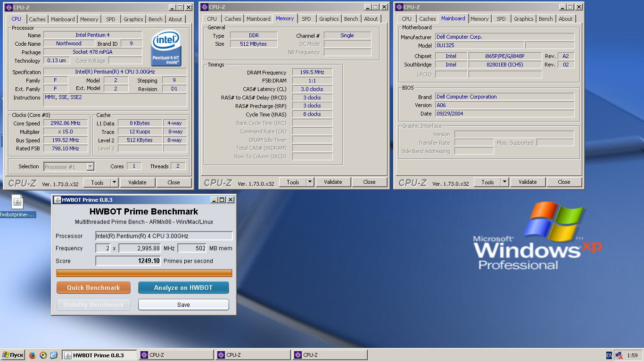Select the Core Speed value 2992.86 MHz

[66, 123]
